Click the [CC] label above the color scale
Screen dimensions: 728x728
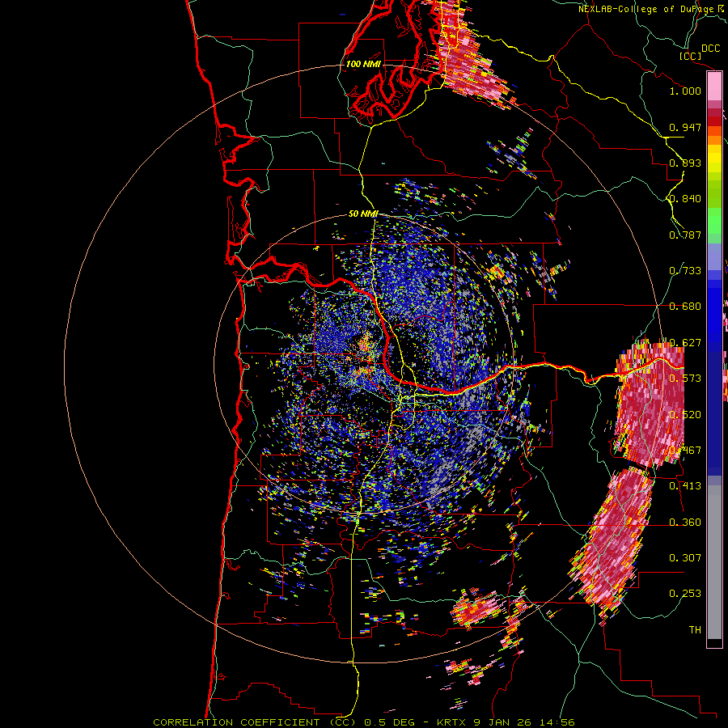pos(690,56)
